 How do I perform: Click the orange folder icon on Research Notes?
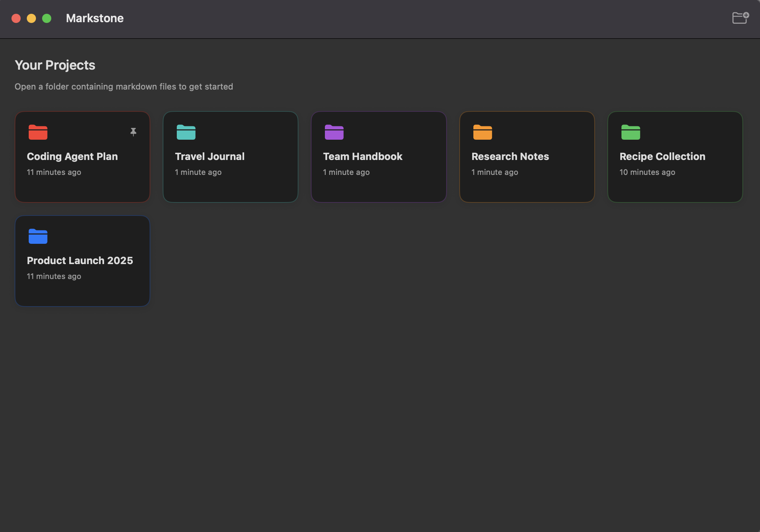click(x=483, y=132)
